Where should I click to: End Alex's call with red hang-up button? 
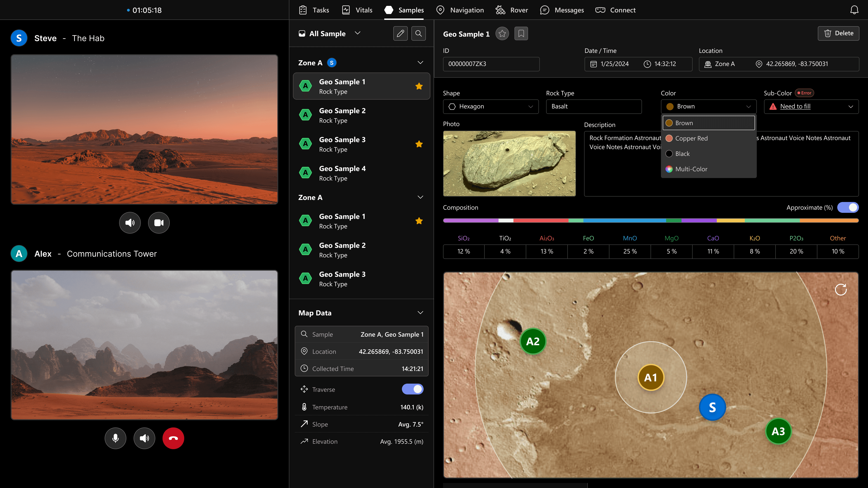coord(173,438)
